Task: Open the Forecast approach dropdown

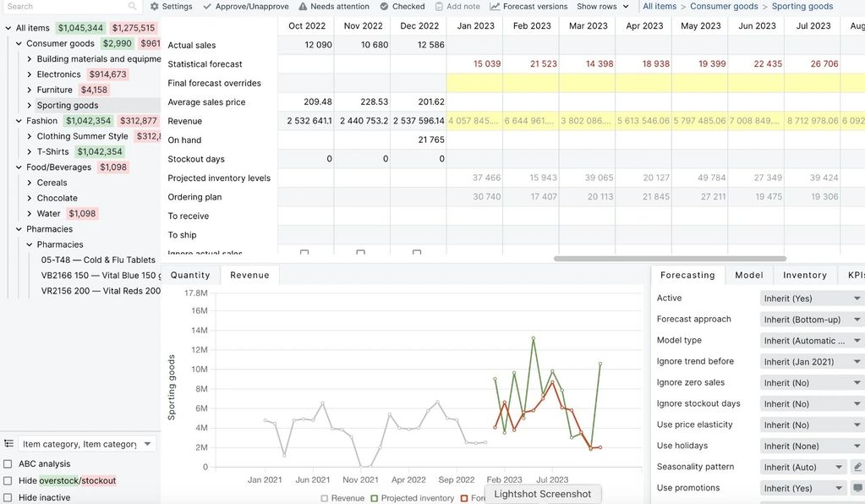Action: click(812, 320)
